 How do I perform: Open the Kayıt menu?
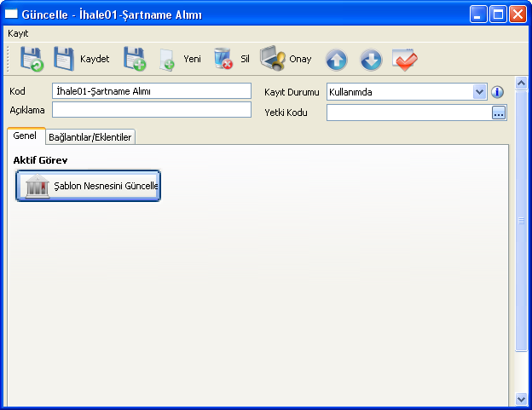(18, 33)
